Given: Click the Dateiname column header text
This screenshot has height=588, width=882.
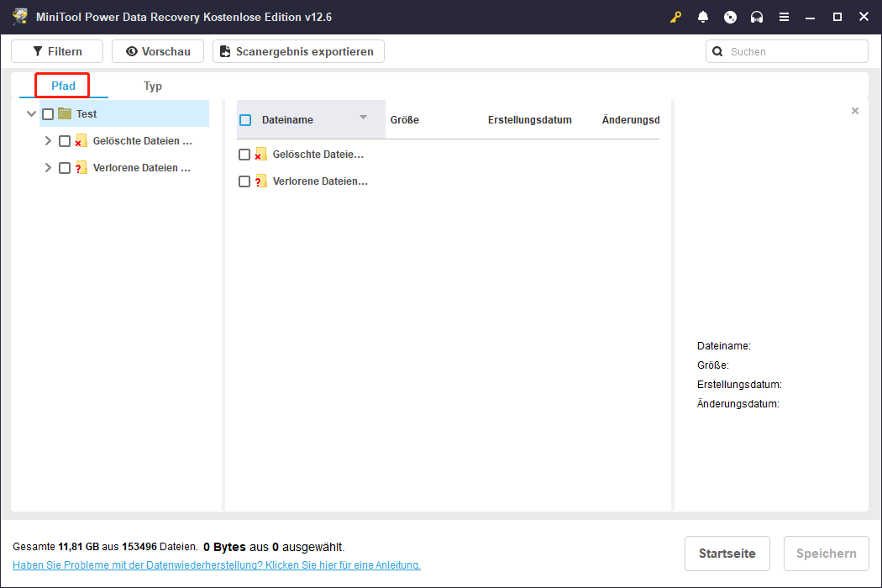Looking at the screenshot, I should point(287,120).
